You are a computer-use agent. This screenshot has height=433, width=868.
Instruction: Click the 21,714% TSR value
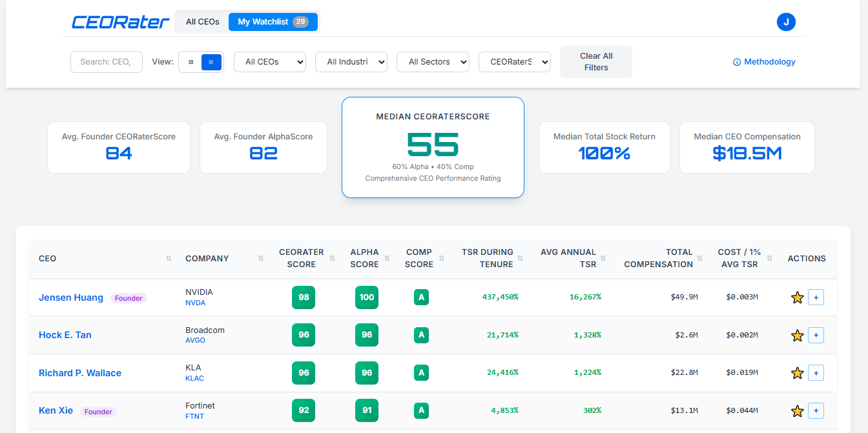502,335
